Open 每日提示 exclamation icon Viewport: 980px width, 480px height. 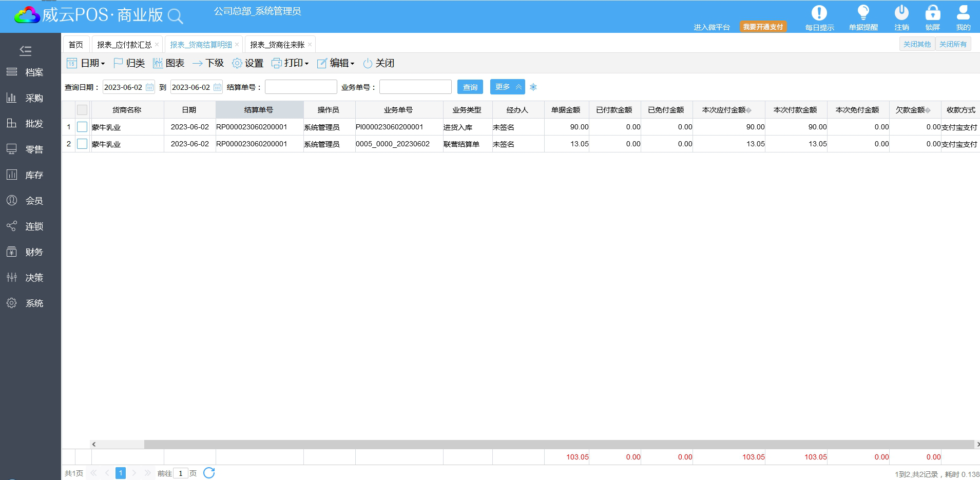click(x=819, y=13)
